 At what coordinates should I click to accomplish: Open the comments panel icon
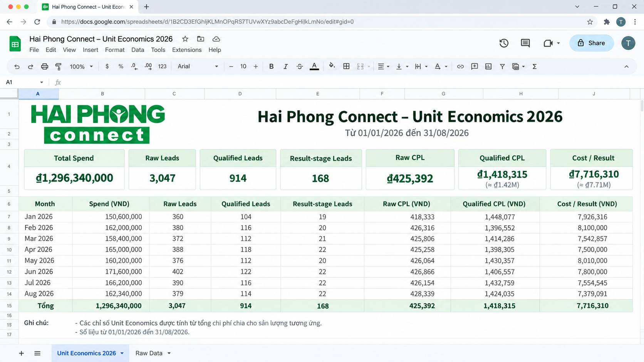525,43
